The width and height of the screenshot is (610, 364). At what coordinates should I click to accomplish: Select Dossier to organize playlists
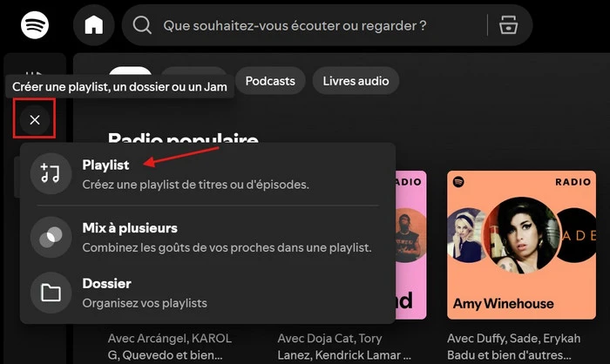tap(106, 284)
